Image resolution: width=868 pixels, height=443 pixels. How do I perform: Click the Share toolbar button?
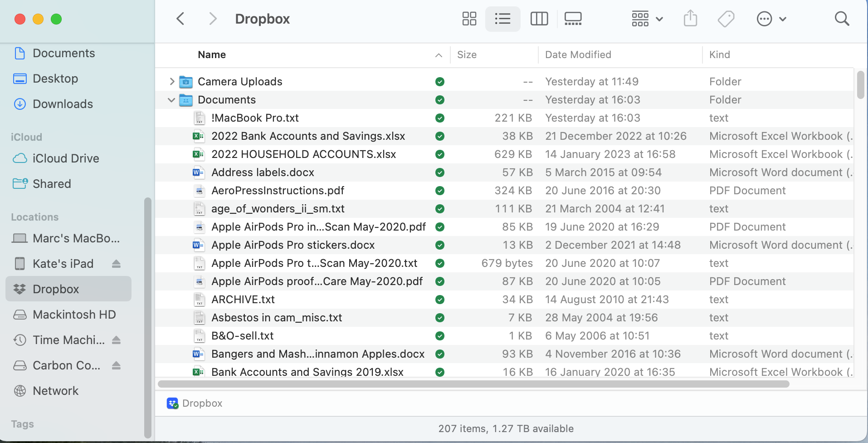pos(690,19)
